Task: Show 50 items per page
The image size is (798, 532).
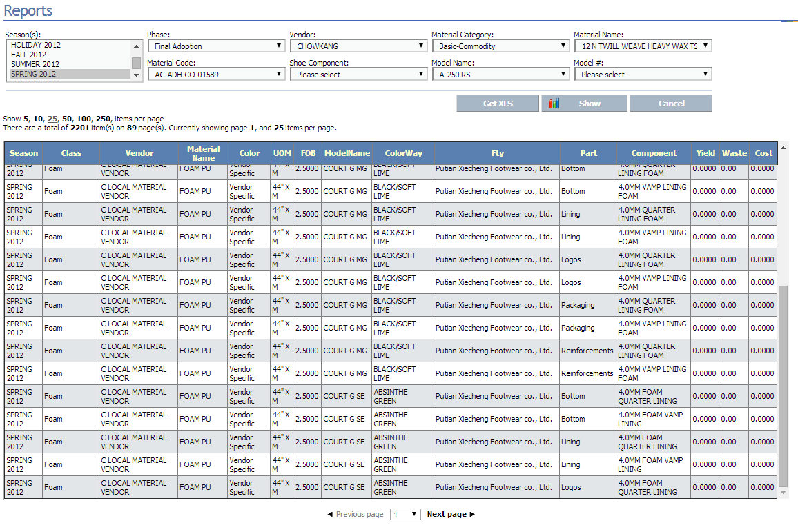Action: [x=67, y=119]
